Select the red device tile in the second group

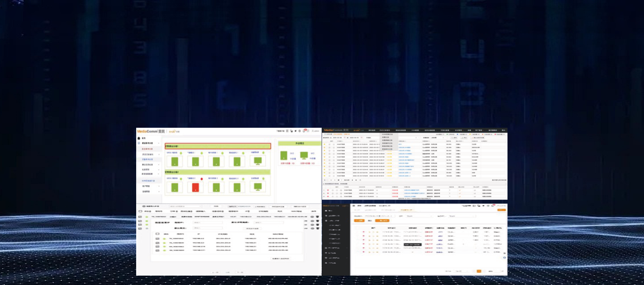(195, 187)
